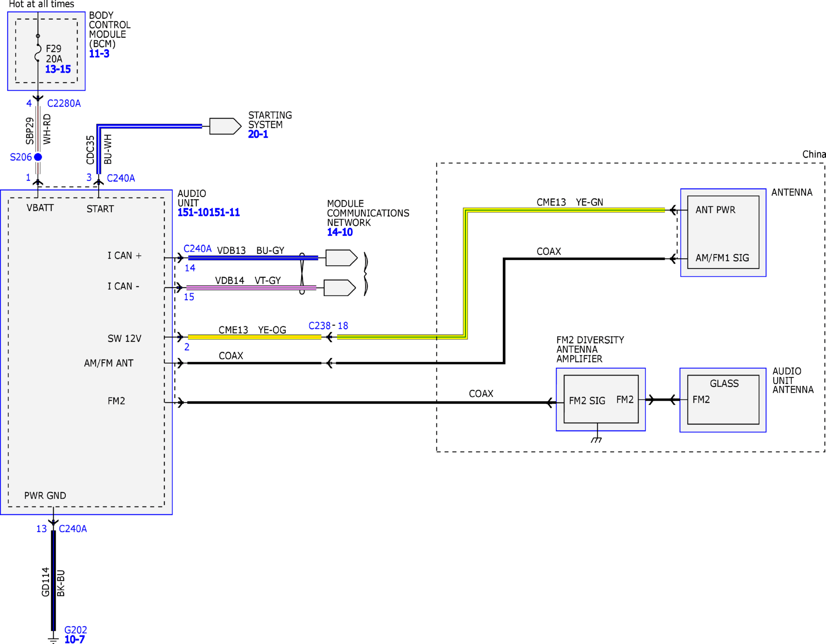
Task: Click the Starting System arrow symbol
Action: pyautogui.click(x=225, y=126)
